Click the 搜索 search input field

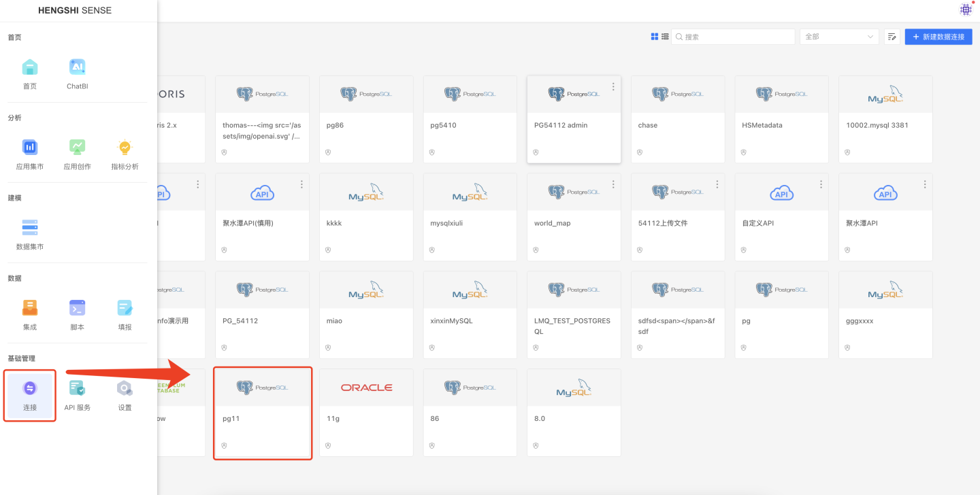click(736, 37)
